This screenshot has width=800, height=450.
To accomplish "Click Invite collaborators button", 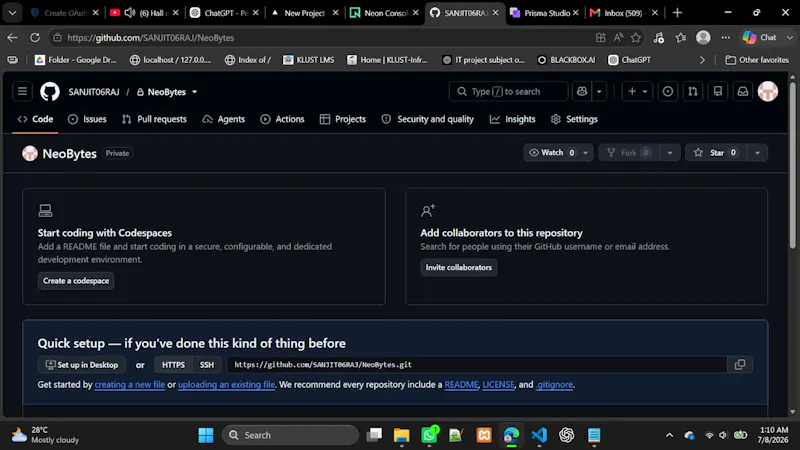I will click(x=459, y=267).
